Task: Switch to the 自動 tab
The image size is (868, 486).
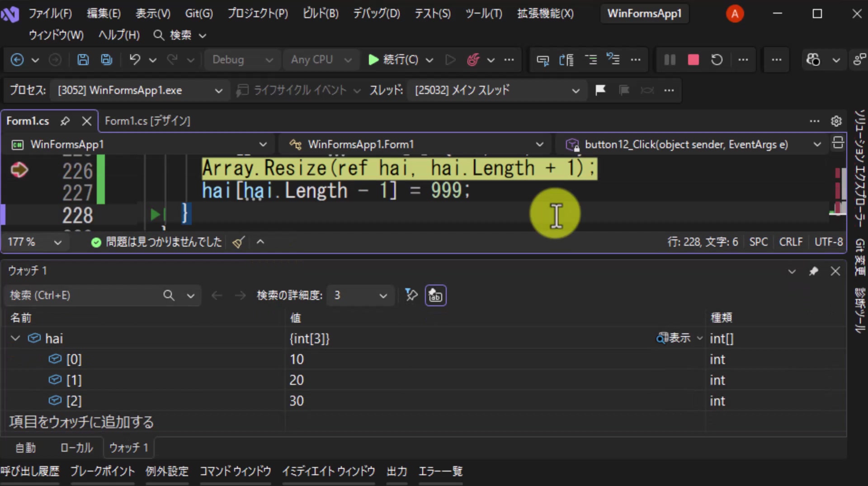Action: point(26,448)
